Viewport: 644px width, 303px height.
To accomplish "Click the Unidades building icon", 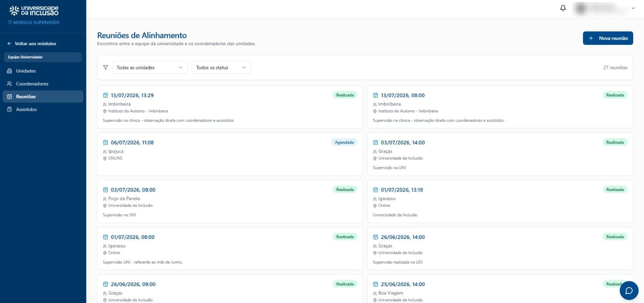I will point(10,71).
